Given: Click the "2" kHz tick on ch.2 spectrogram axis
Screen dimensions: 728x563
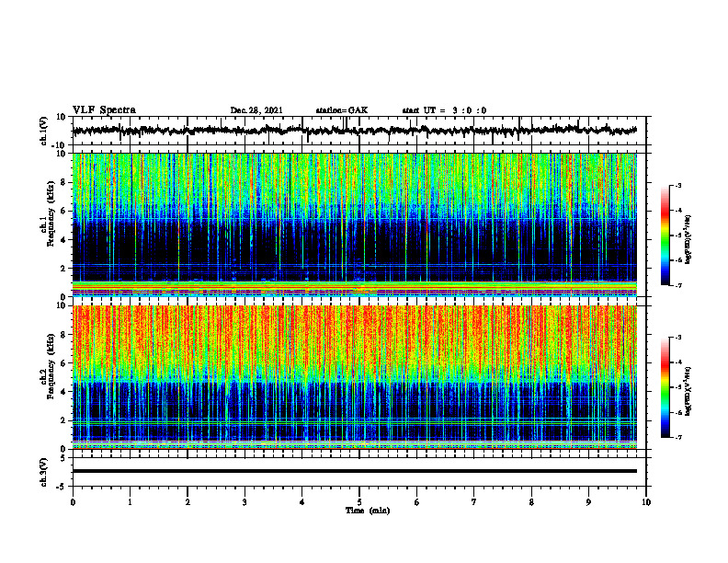Looking at the screenshot, I should point(63,420).
